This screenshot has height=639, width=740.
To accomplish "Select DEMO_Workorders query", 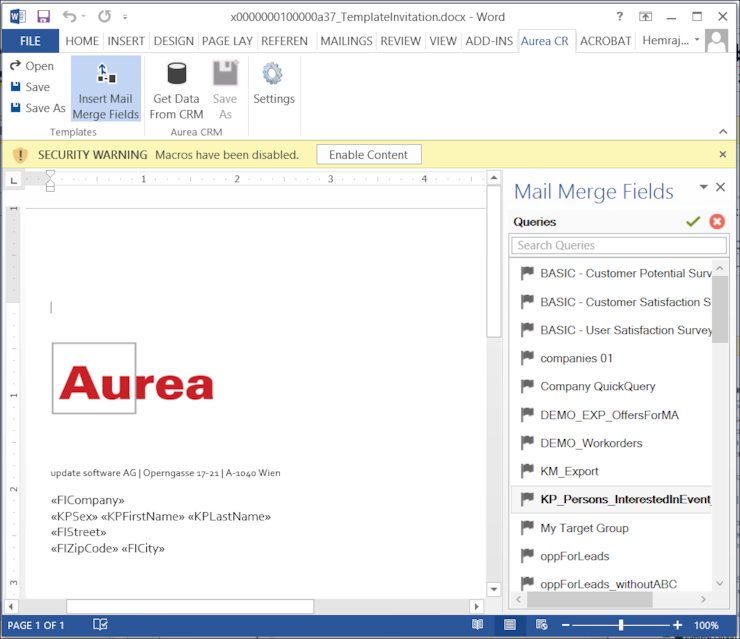I will tap(613, 443).
